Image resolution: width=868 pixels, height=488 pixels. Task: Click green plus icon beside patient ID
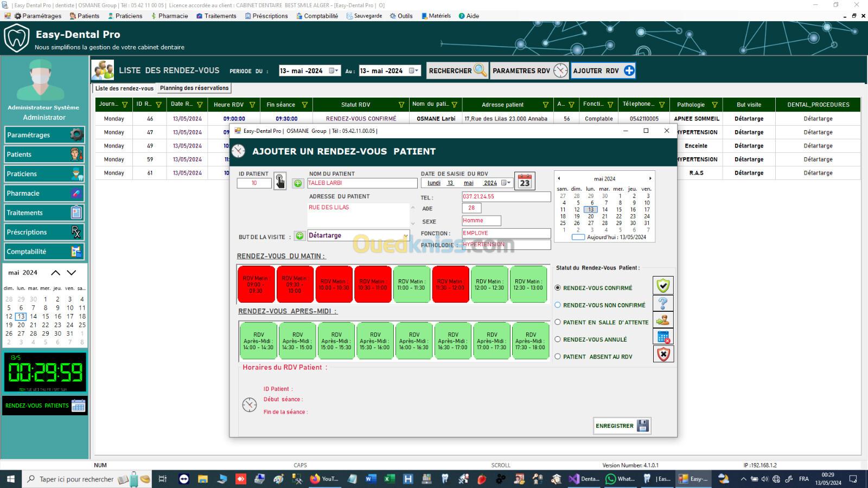pyautogui.click(x=298, y=183)
